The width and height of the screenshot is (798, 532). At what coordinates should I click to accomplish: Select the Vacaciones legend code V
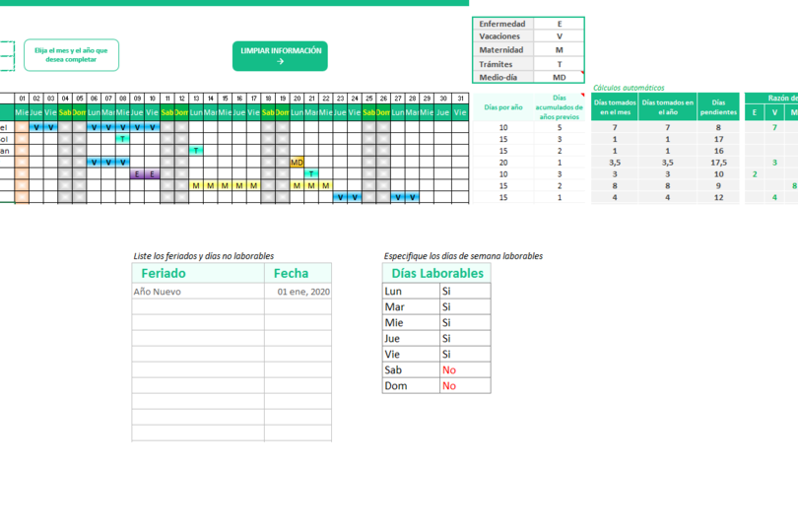coord(559,36)
